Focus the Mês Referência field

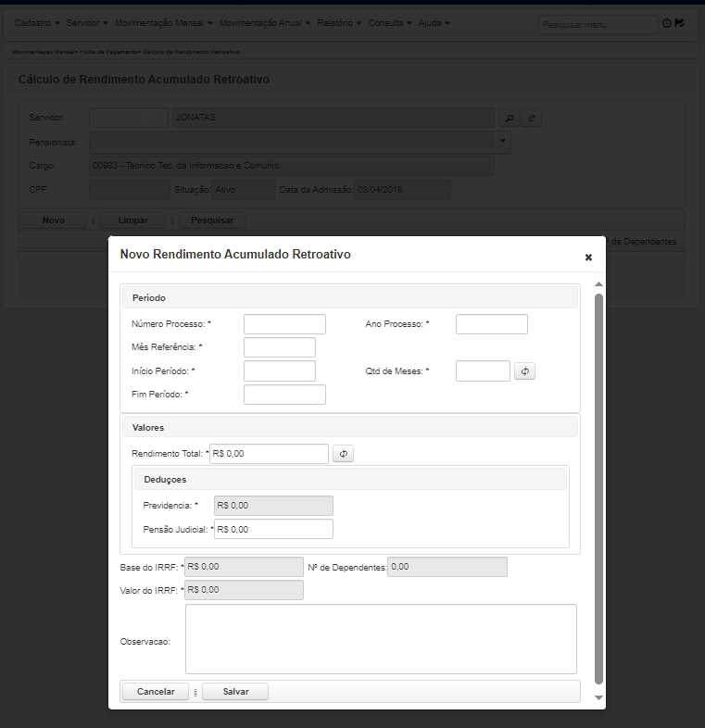click(280, 347)
